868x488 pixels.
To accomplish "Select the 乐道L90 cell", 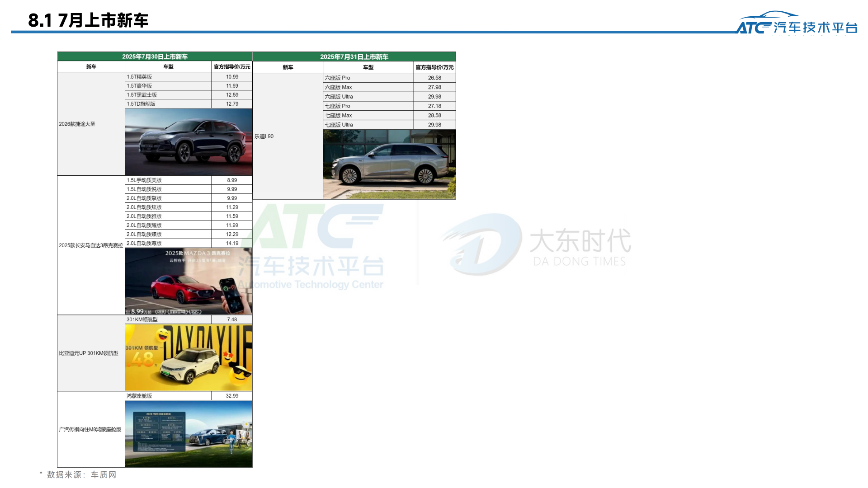I will point(288,136).
